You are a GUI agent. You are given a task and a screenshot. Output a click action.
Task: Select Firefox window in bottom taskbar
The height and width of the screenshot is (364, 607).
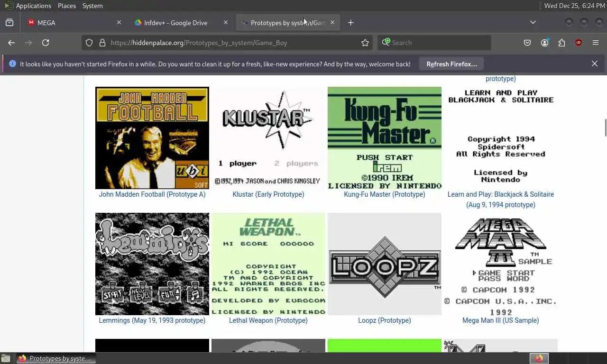[56, 358]
